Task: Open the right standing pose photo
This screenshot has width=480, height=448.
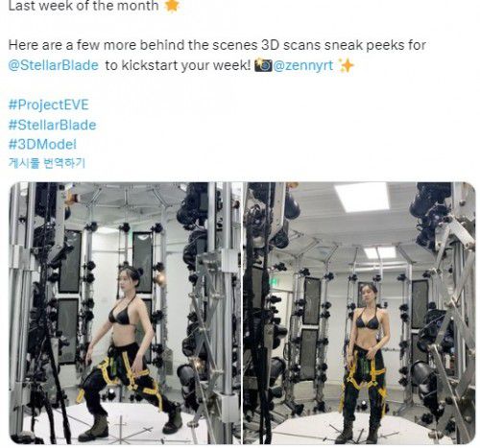Action: point(359,313)
